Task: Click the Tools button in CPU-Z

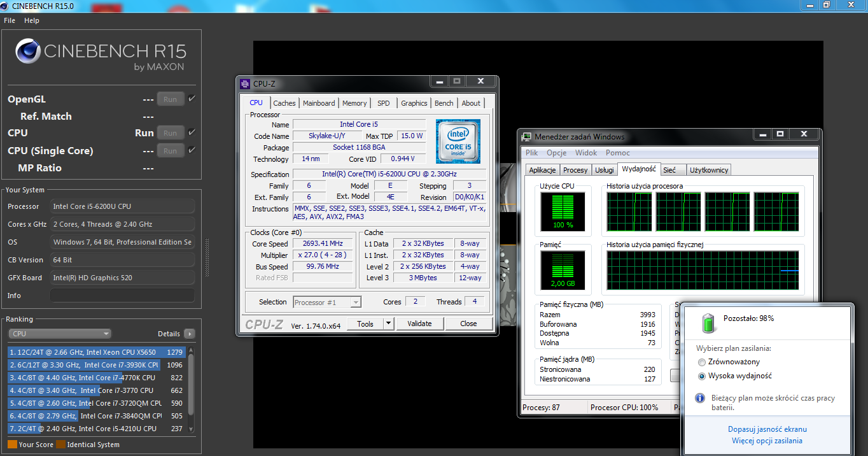Action: [x=365, y=324]
